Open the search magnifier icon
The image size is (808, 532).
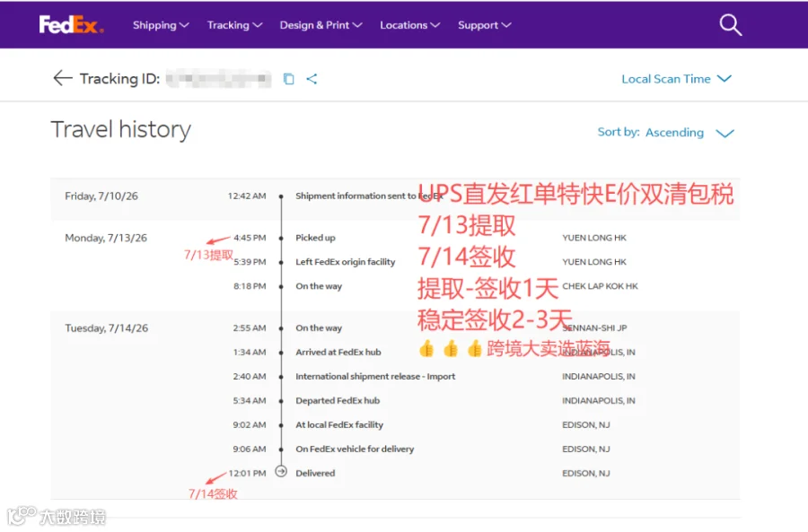click(x=730, y=25)
